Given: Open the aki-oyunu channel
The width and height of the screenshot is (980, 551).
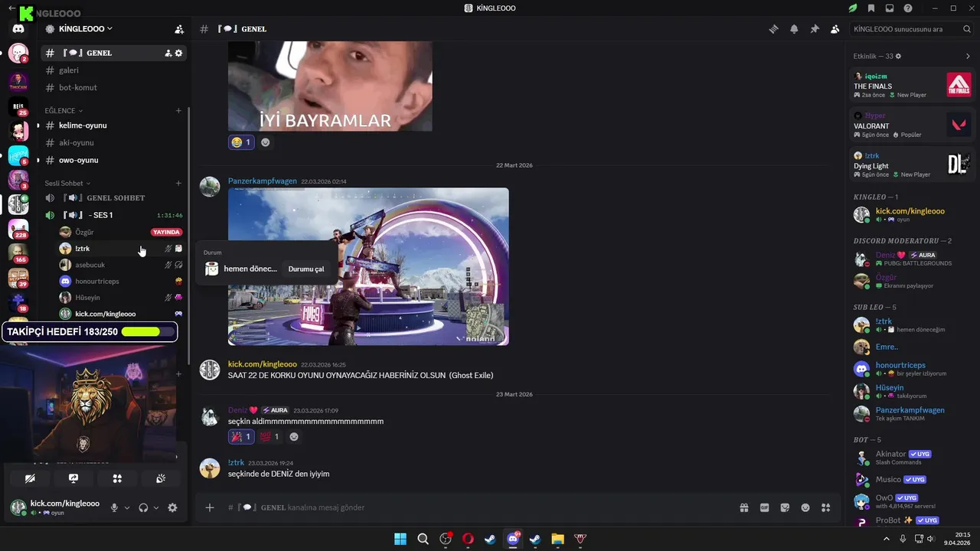Looking at the screenshot, I should click(x=114, y=142).
